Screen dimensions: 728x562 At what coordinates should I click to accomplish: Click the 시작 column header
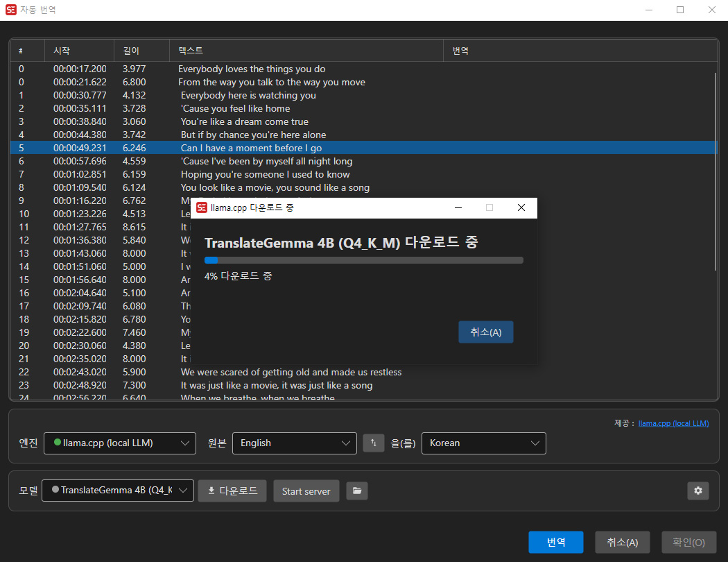click(80, 51)
